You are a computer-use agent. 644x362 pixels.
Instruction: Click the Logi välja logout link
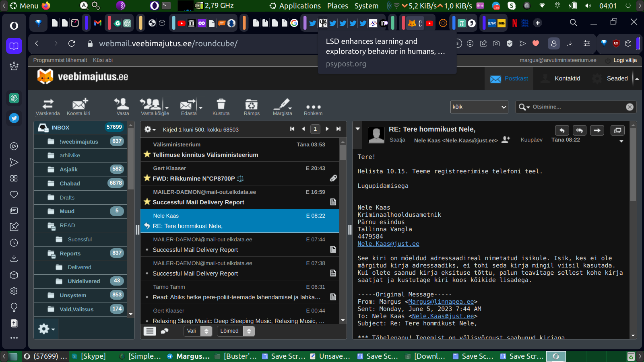click(625, 60)
